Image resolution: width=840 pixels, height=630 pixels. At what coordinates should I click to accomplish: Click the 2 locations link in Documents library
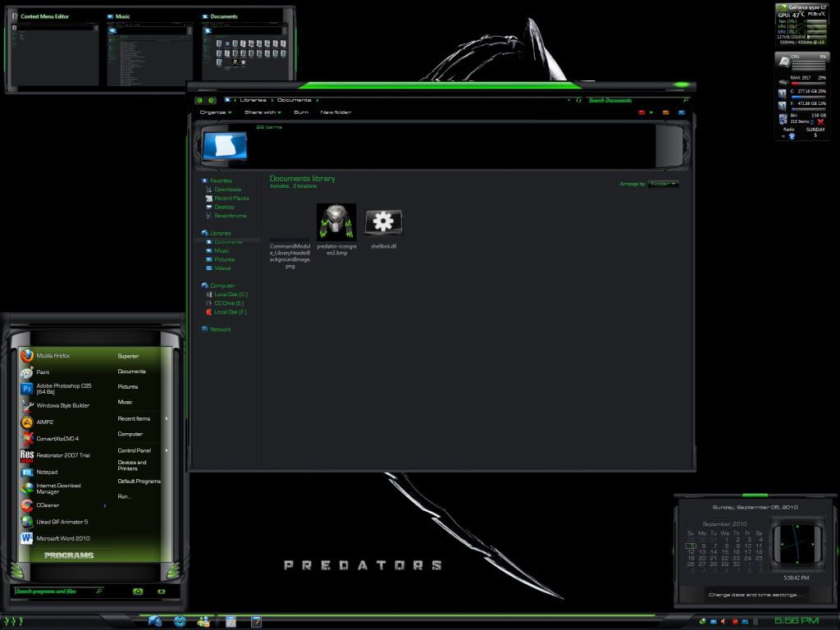tap(304, 186)
